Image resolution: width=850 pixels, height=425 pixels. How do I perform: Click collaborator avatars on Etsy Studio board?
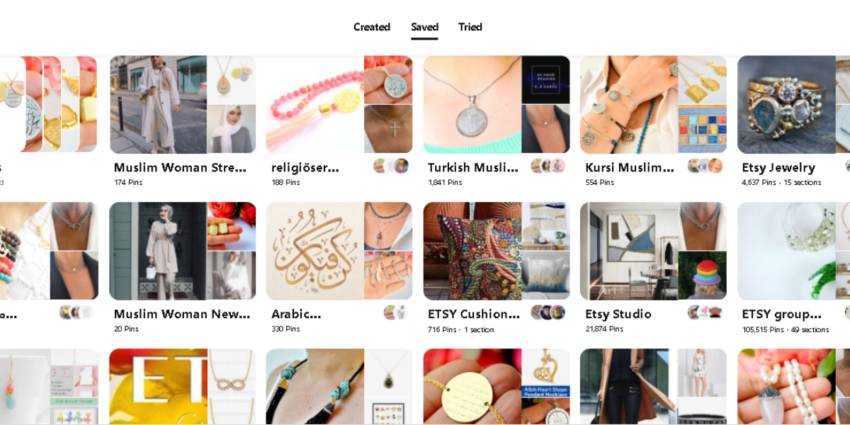point(705,312)
